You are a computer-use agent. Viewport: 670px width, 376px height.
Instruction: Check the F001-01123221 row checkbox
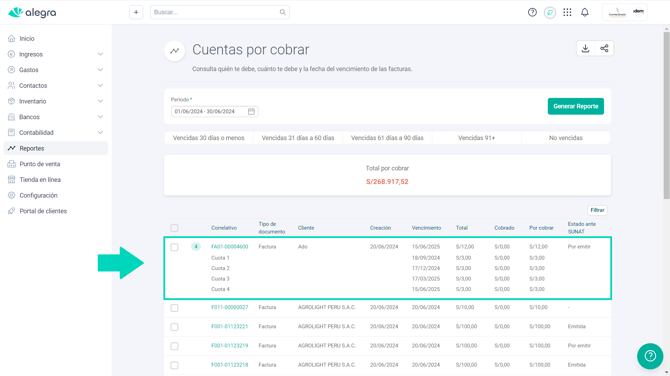pos(174,327)
